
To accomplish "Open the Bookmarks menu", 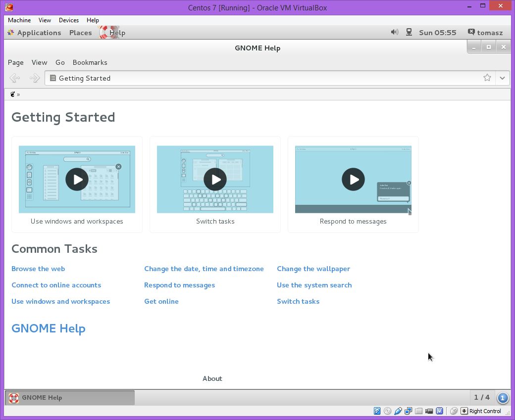I will pyautogui.click(x=90, y=62).
